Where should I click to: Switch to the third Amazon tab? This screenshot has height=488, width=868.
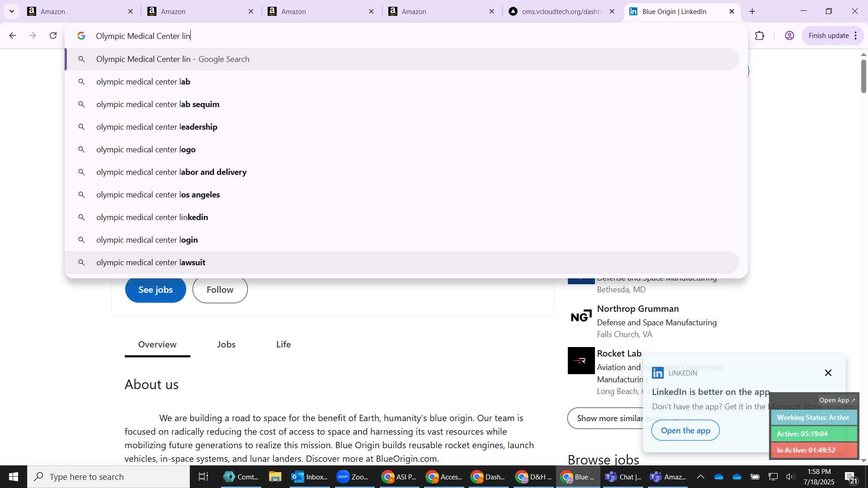click(x=321, y=11)
